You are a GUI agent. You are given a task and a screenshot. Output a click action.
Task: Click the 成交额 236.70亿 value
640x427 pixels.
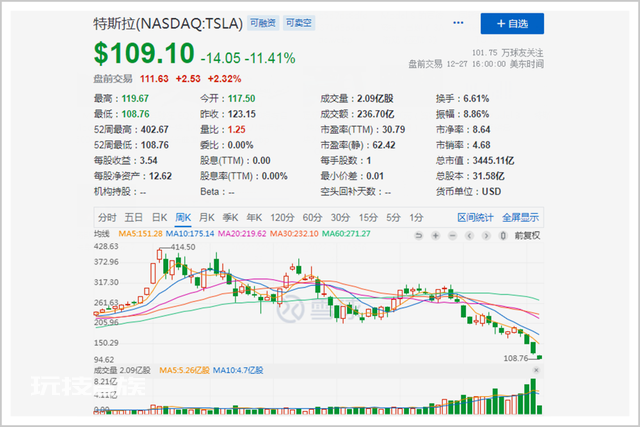tap(376, 114)
